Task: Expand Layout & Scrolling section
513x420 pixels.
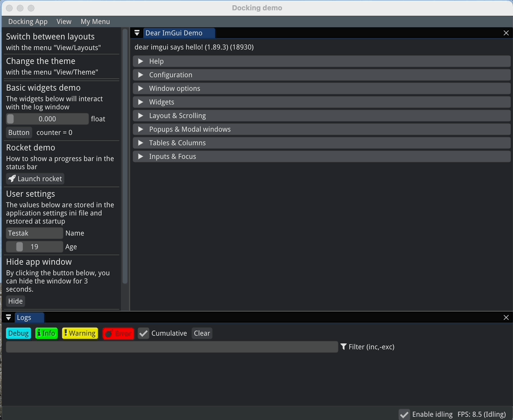Action: tap(322, 116)
